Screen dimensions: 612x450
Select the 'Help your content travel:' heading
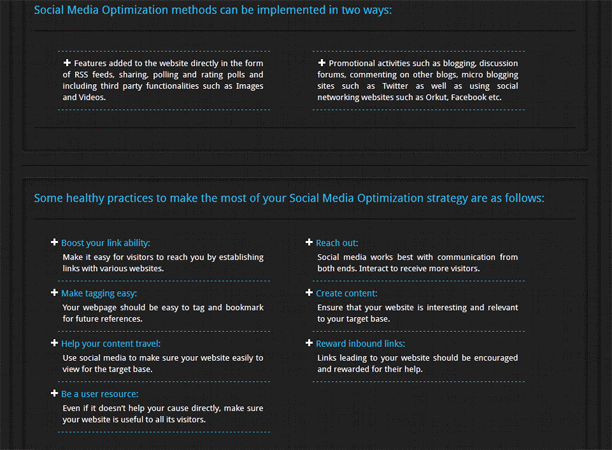(x=110, y=344)
